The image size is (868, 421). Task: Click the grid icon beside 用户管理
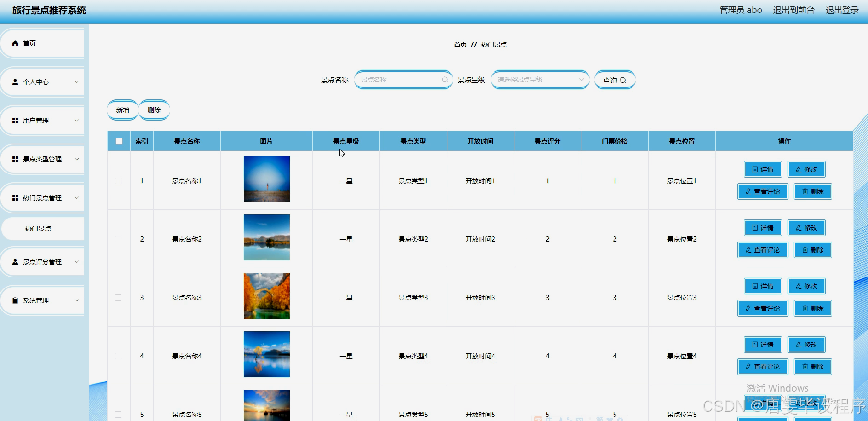click(x=15, y=121)
